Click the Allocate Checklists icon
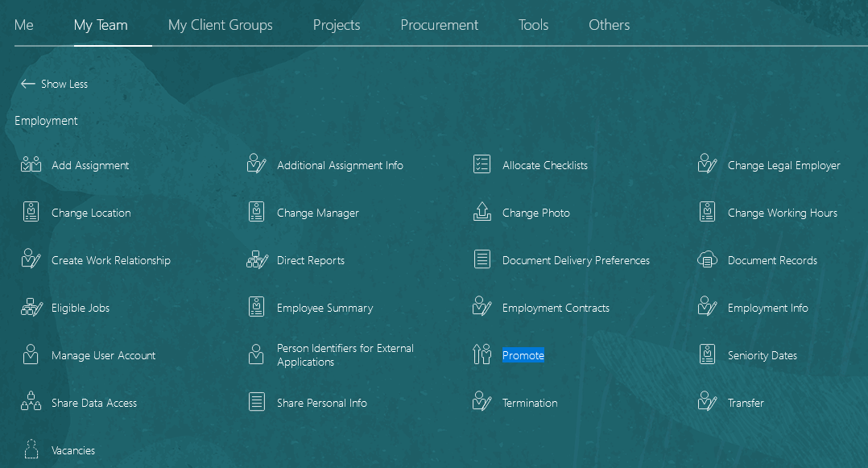 point(482,164)
